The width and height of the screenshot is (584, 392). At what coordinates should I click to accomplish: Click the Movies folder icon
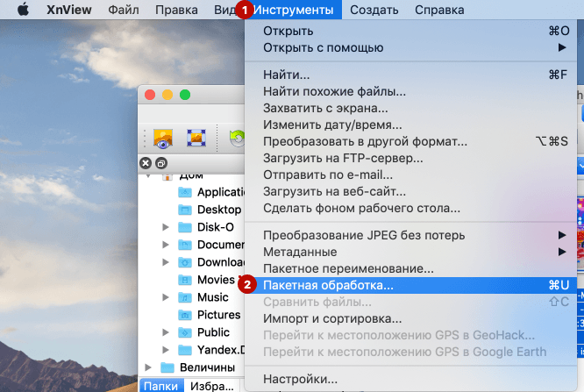pyautogui.click(x=185, y=280)
